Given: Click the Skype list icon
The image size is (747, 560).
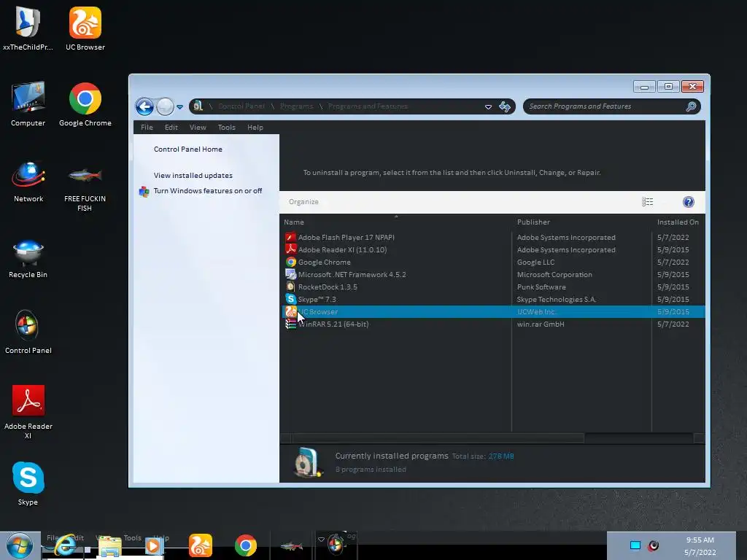Looking at the screenshot, I should (290, 299).
